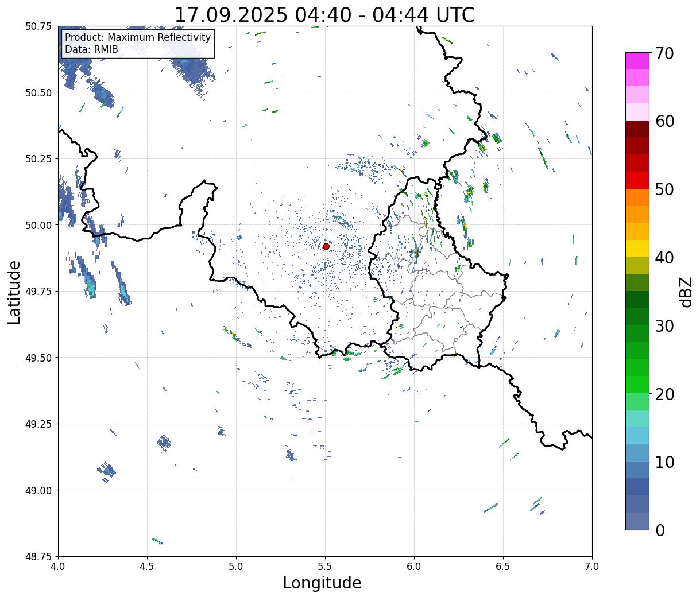Image resolution: width=700 pixels, height=597 pixels.
Task: Click the light green swatch above 20
Action: click(x=637, y=401)
